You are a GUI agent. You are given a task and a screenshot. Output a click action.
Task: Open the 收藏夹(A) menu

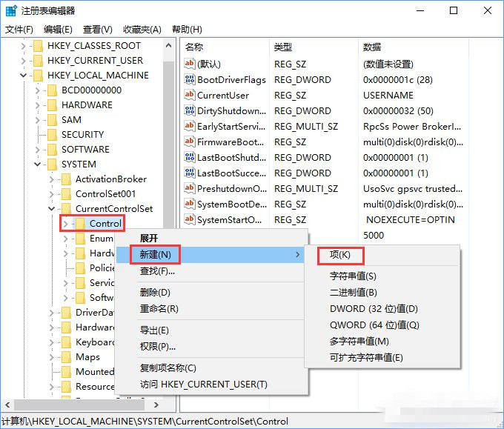[142, 29]
